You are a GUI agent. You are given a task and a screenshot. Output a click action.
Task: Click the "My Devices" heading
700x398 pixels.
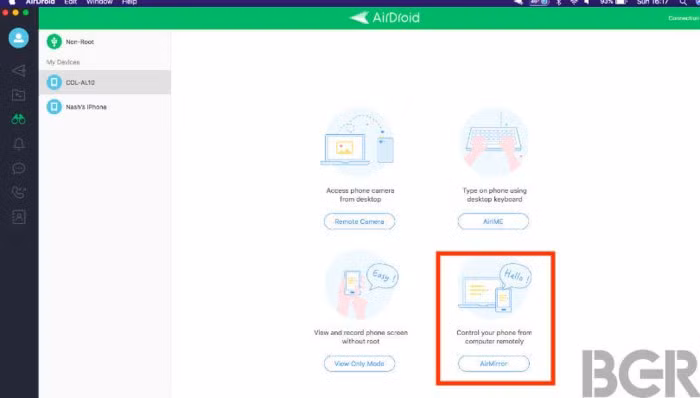coord(63,62)
